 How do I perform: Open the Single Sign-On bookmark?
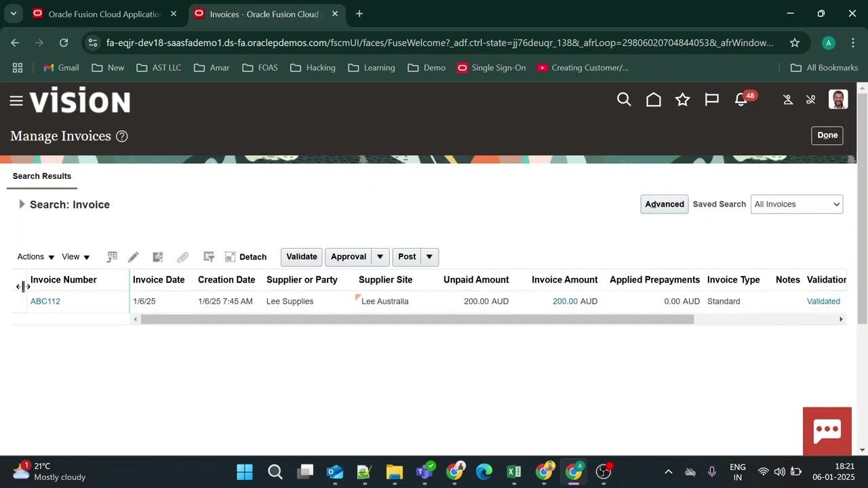click(x=492, y=68)
